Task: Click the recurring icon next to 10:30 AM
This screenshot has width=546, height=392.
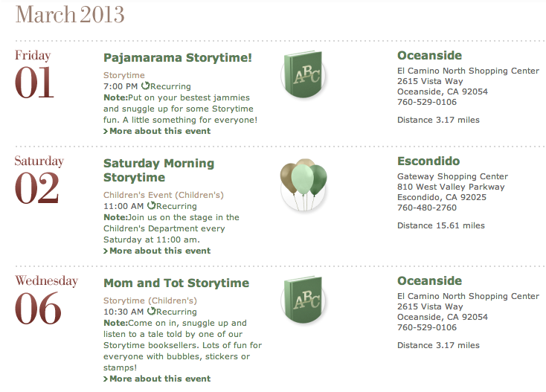Action: [152, 312]
